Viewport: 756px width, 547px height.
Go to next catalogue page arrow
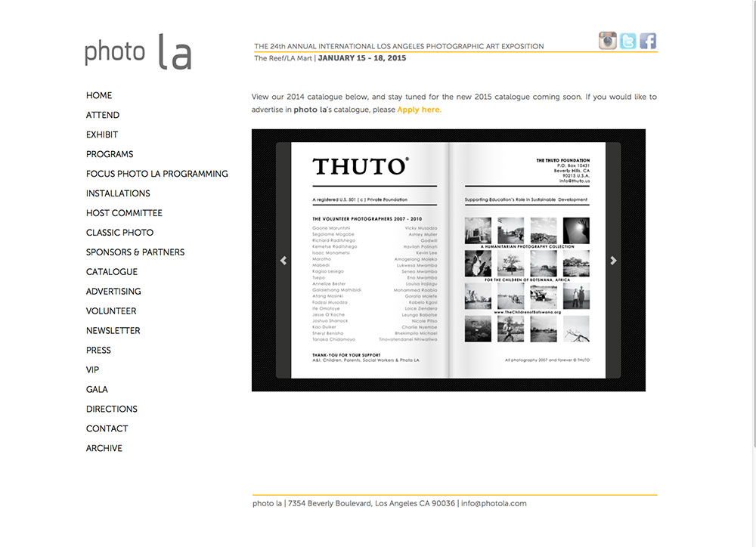[613, 261]
